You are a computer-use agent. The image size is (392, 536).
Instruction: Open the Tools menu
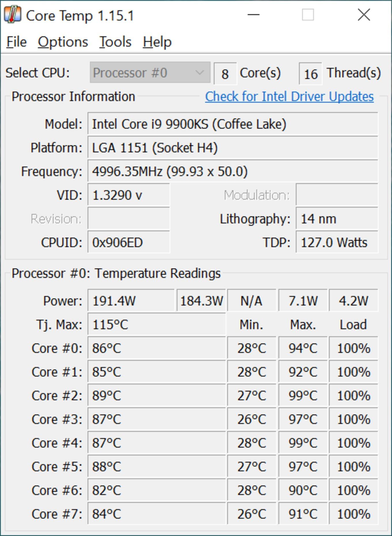pyautogui.click(x=115, y=42)
